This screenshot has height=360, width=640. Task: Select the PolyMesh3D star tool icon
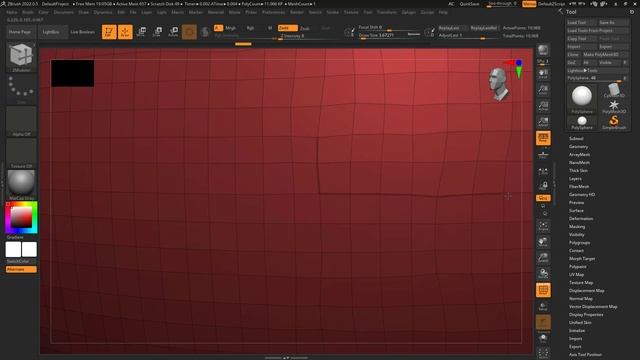point(613,106)
